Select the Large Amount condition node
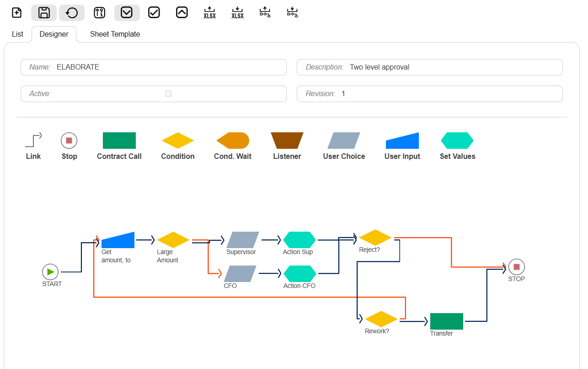Screen dimensions: 588x369 [173, 240]
